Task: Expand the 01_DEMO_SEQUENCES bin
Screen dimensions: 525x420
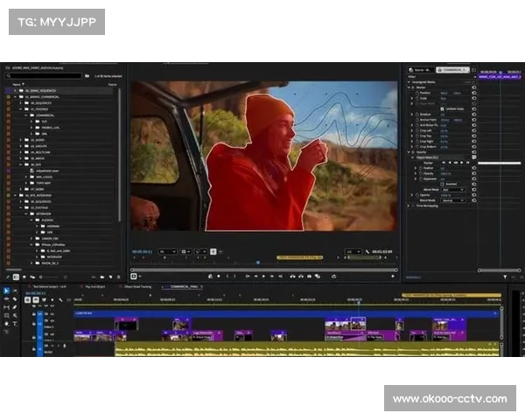Action: (x=15, y=91)
